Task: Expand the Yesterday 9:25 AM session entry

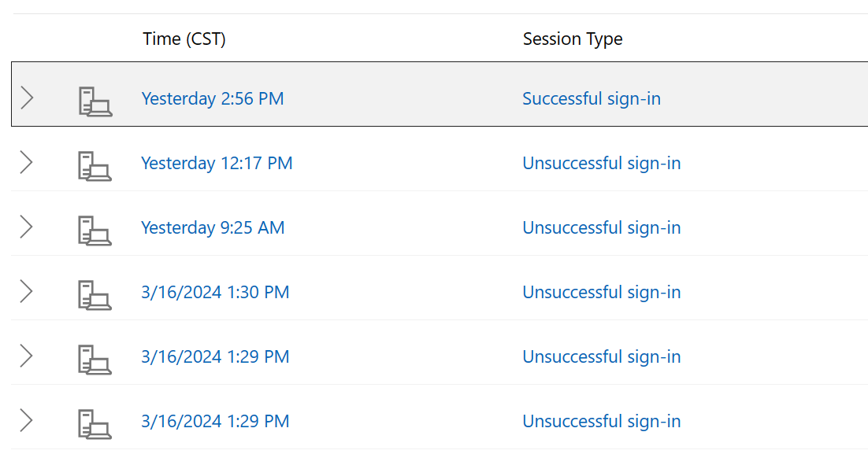Action: click(27, 227)
